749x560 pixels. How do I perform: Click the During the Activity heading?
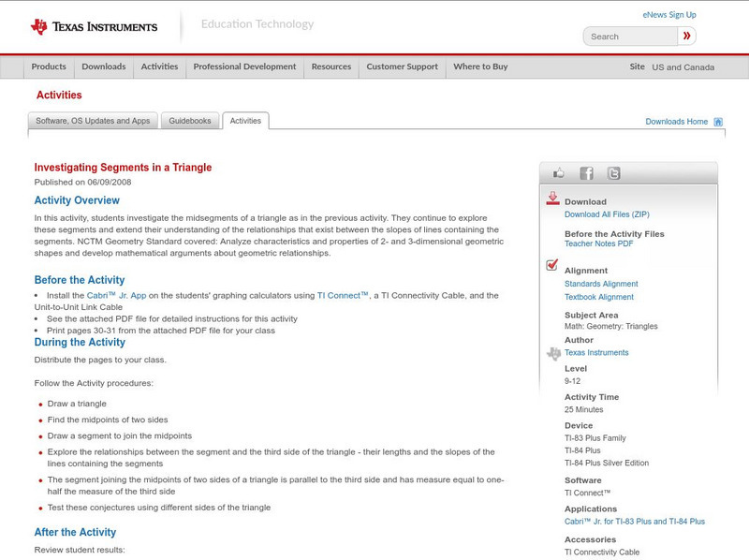[80, 342]
